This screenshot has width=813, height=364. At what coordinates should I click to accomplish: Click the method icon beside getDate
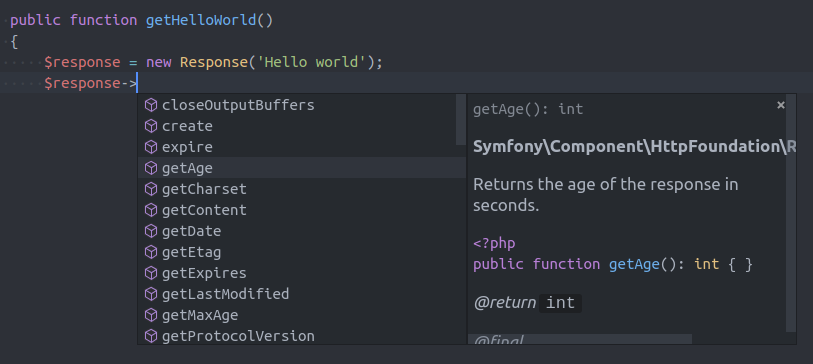tap(151, 231)
